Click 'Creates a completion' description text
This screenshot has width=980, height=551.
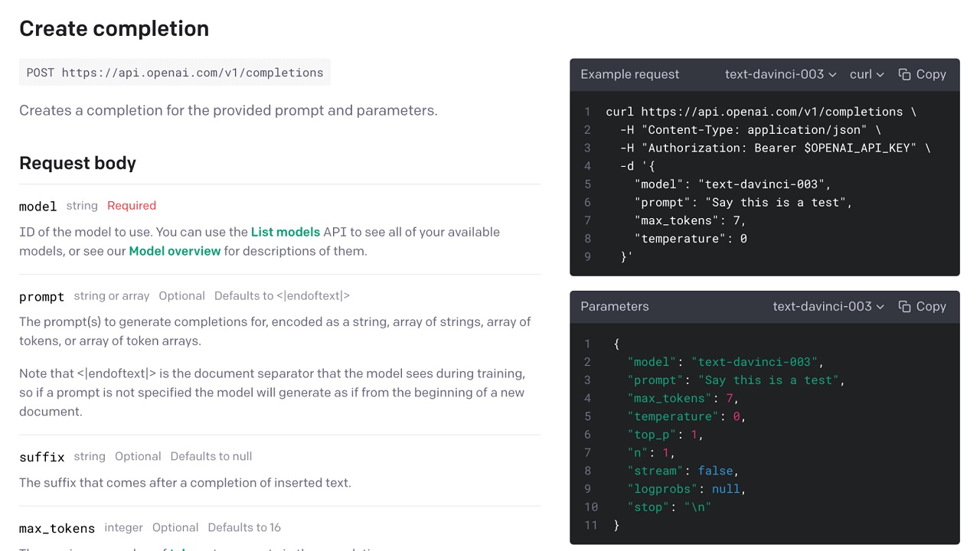[228, 110]
